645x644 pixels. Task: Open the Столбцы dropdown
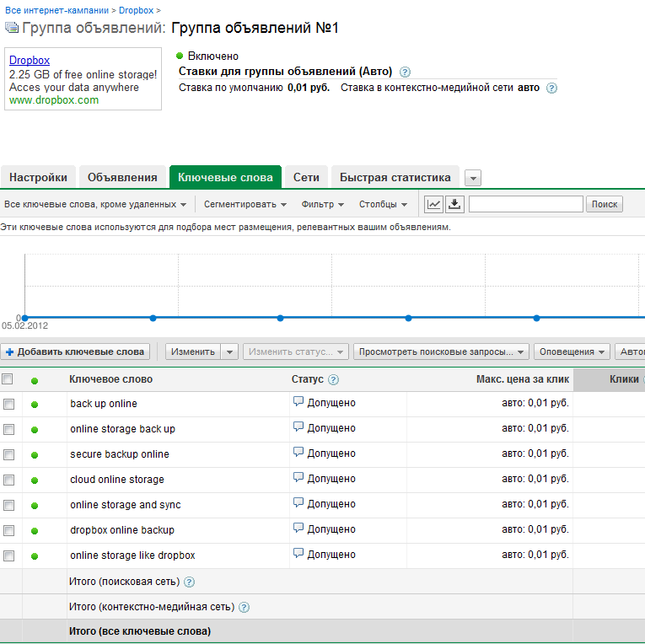click(x=383, y=204)
